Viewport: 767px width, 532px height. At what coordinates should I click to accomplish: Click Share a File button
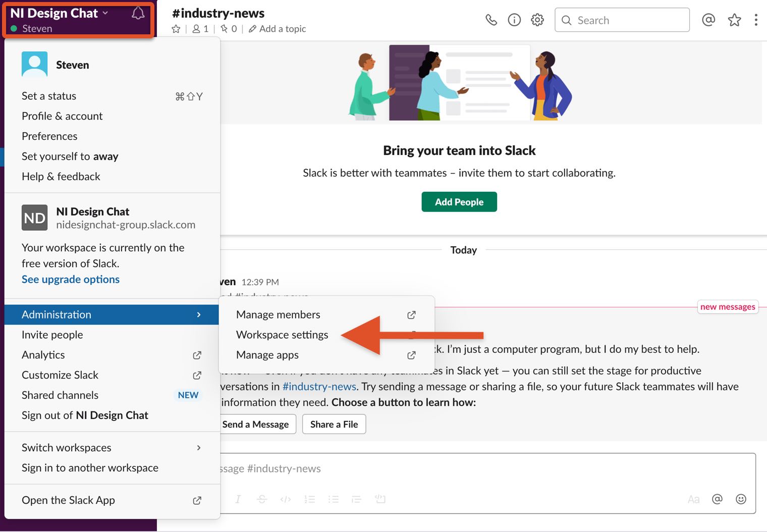click(334, 424)
